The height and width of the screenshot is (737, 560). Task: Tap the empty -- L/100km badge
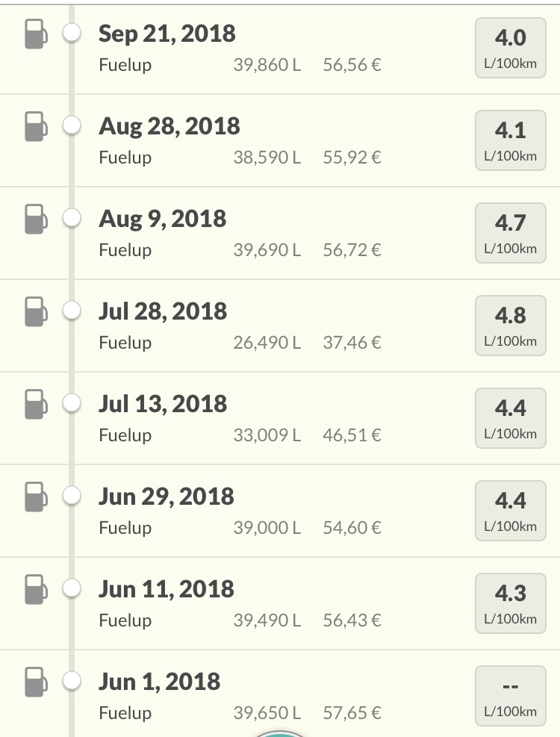click(x=511, y=696)
